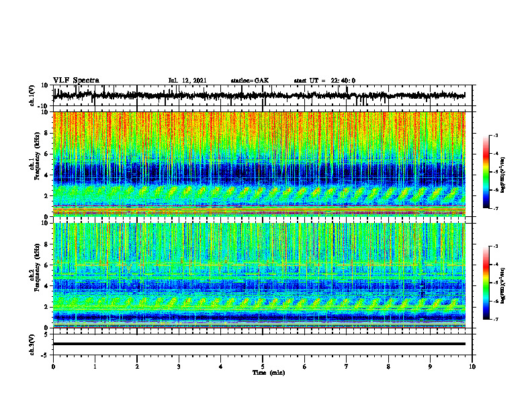Click the 2 kHz tick label of ch.2 spectrogram
Screen dimensions: 532x411
click(46, 307)
